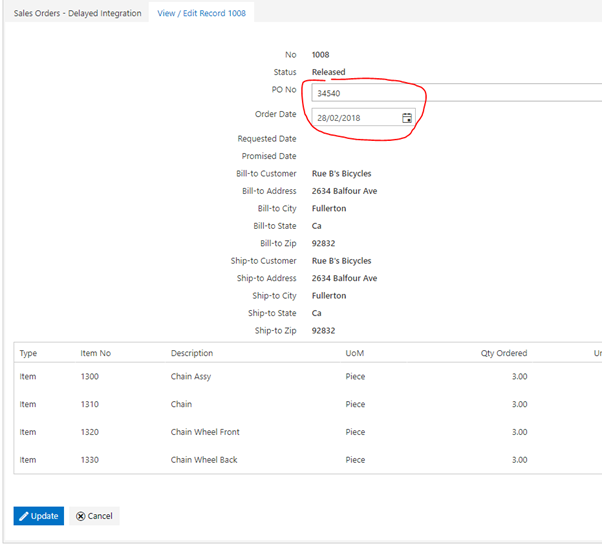This screenshot has height=557, width=602.
Task: Click the Piece UoM in Chain Wheel Front row
Action: click(355, 432)
